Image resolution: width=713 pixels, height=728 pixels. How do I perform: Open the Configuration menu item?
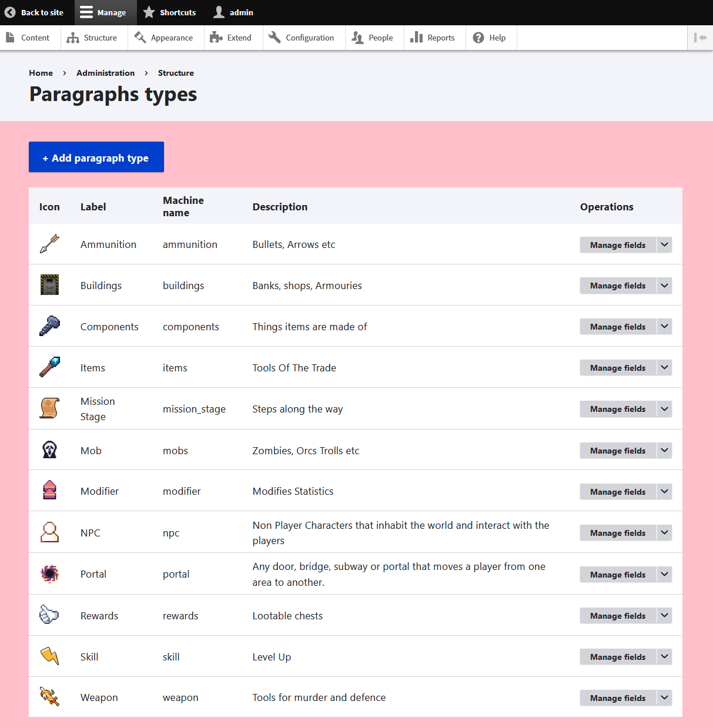coord(302,38)
